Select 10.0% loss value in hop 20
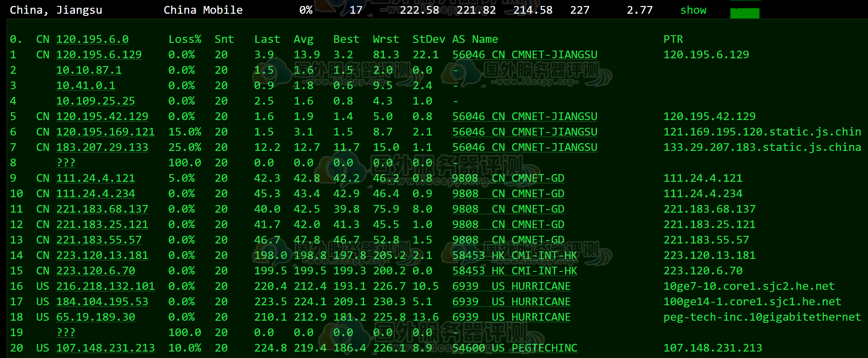Image resolution: width=868 pixels, height=358 pixels. pyautogui.click(x=185, y=348)
